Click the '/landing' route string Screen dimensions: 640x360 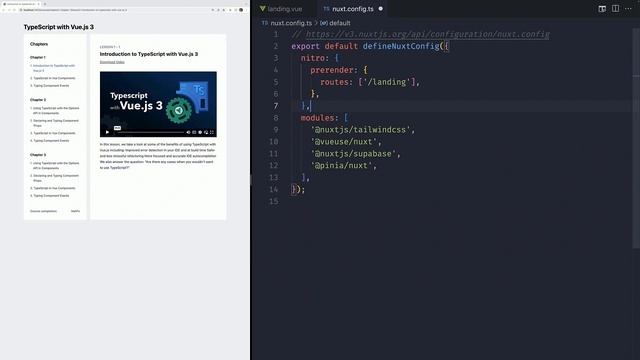[x=387, y=82]
